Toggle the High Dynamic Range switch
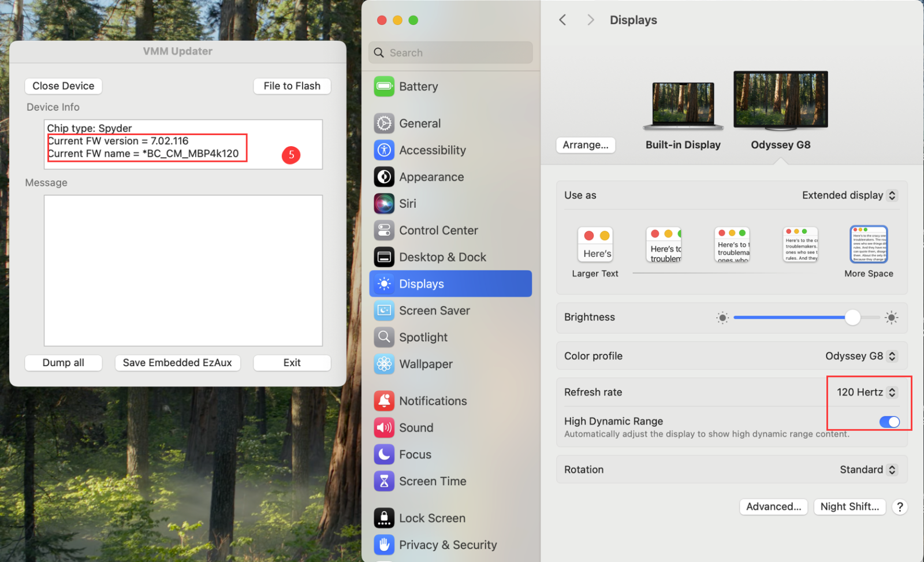The width and height of the screenshot is (924, 562). point(889,422)
